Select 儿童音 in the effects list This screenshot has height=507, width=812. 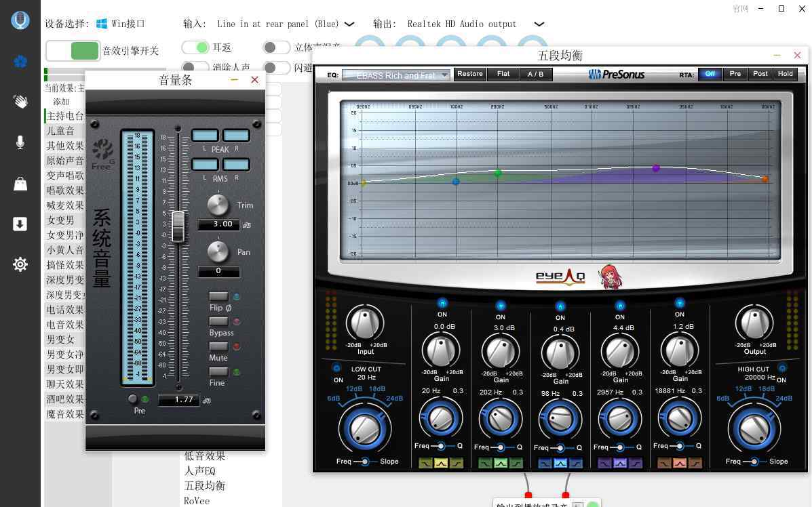64,131
